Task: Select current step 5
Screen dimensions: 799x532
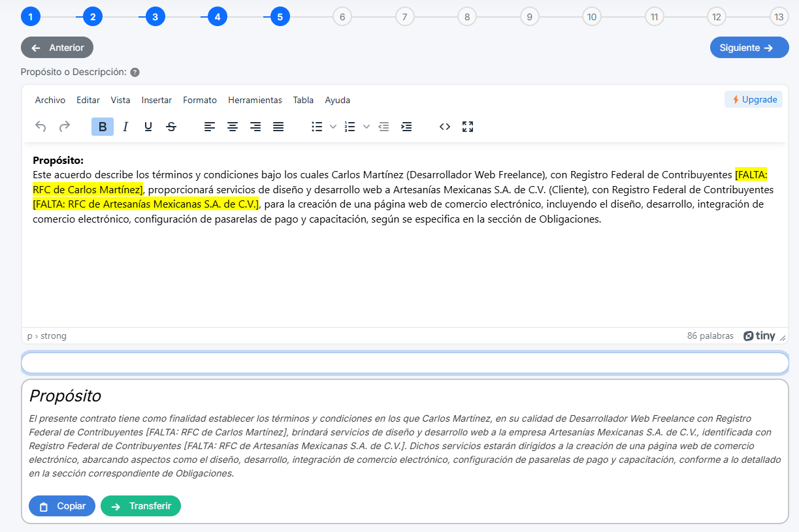Action: [x=280, y=16]
